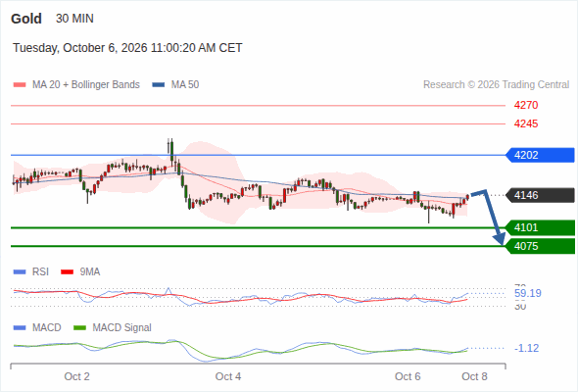Viewport: 578px width, 392px height.
Task: Click the blue 4202 pivot price tag
Action: coord(540,155)
